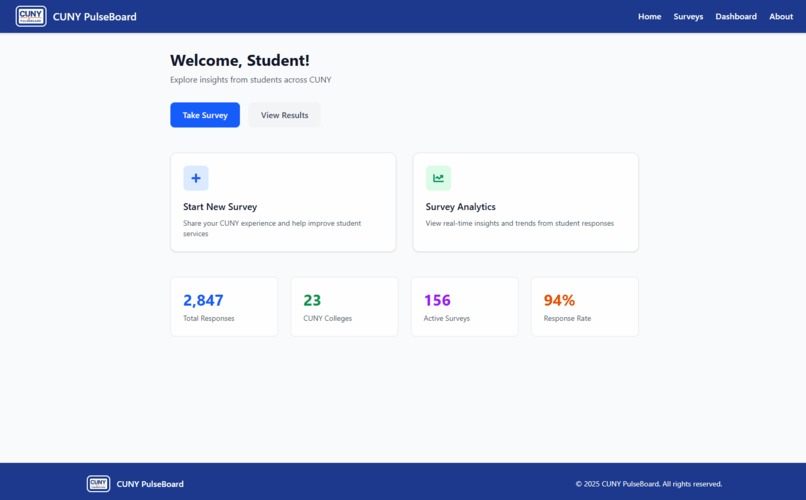Viewport: 806px width, 500px height.
Task: Click the Take Survey button
Action: click(205, 115)
